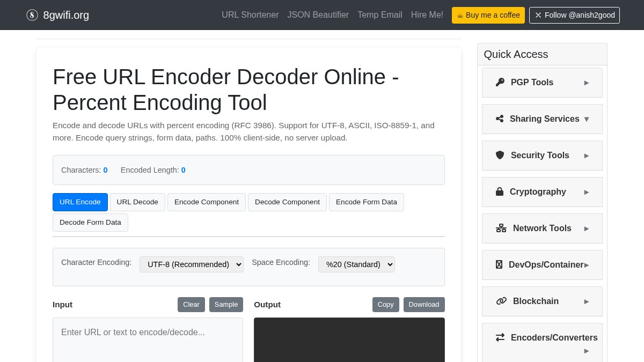This screenshot has height=362, width=644.
Task: Collapse the Sharing Services section
Action: [586, 119]
